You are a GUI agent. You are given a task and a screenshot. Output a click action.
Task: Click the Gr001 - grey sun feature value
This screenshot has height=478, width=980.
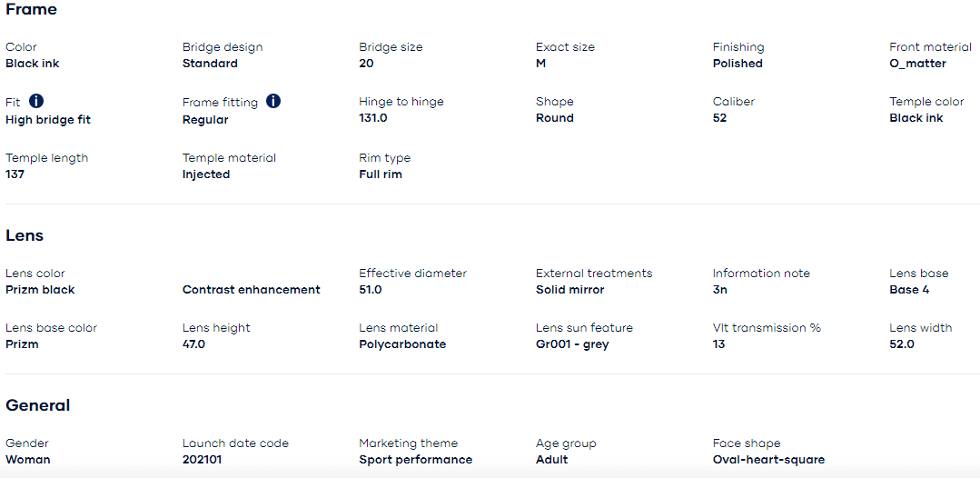tap(572, 344)
